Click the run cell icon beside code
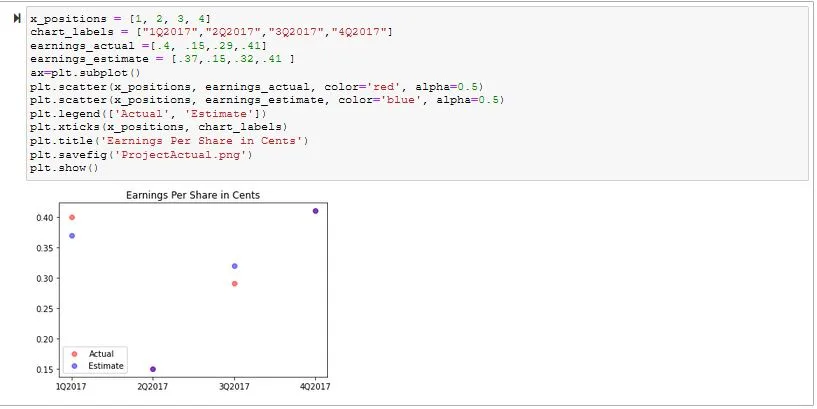The image size is (817, 409). point(17,18)
